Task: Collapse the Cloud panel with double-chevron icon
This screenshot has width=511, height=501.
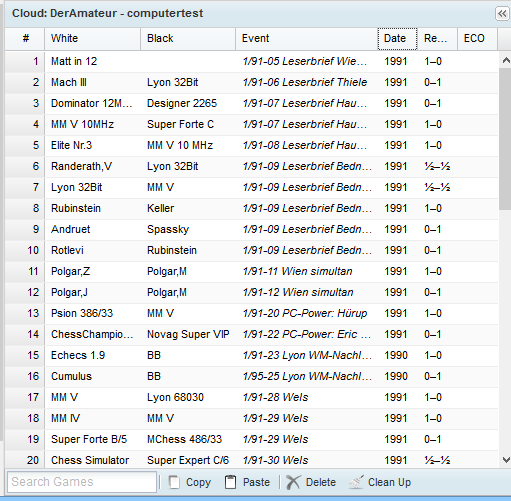Action: pos(502,14)
